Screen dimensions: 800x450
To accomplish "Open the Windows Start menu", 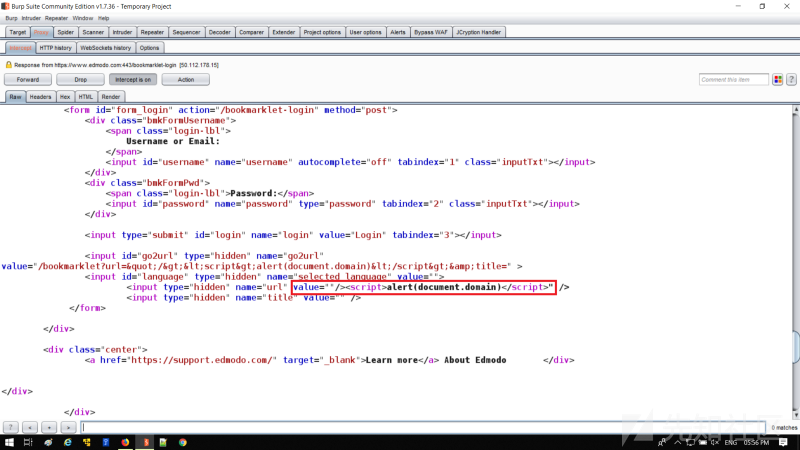I will point(9,442).
